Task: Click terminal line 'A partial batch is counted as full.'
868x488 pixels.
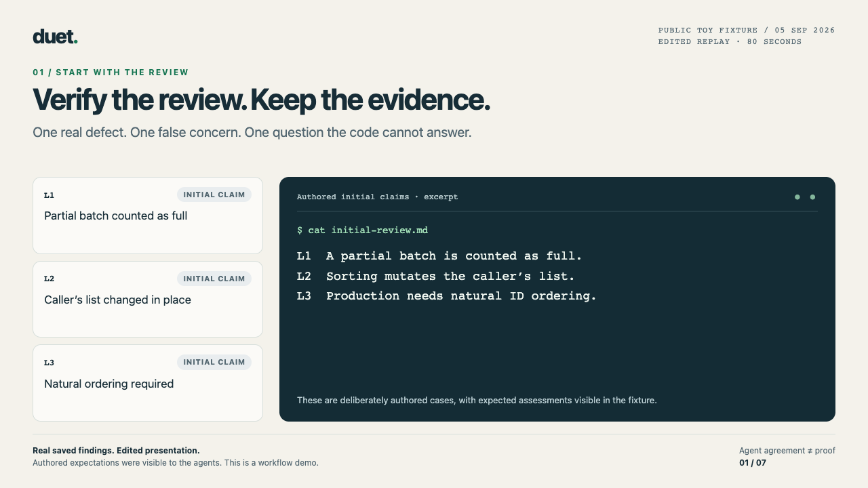Action: (454, 256)
